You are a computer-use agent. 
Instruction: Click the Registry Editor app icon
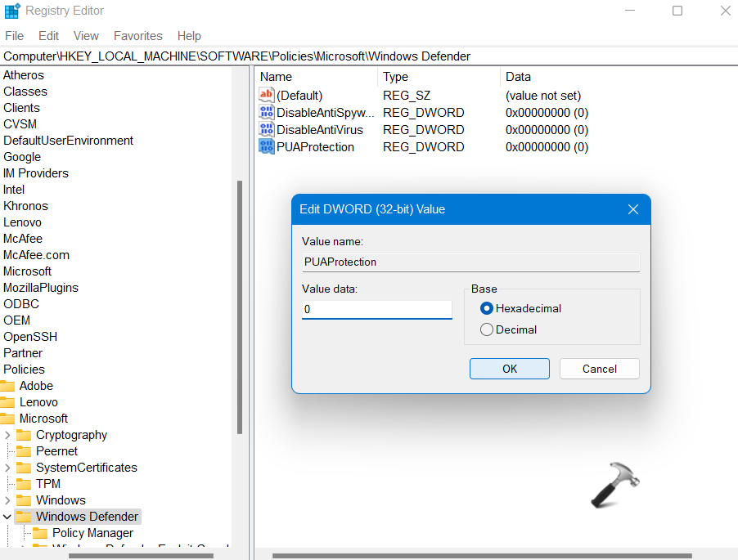[x=12, y=11]
